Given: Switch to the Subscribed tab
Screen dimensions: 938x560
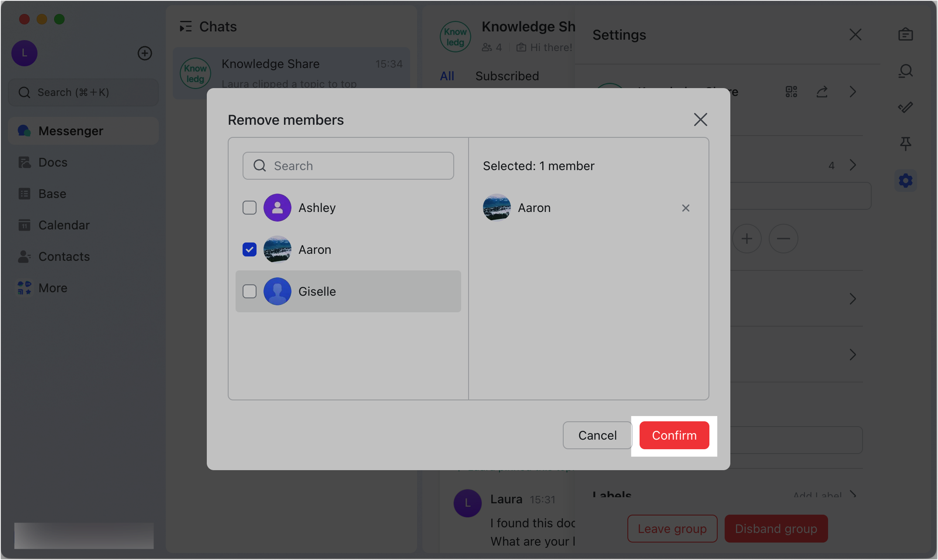Looking at the screenshot, I should coord(507,75).
